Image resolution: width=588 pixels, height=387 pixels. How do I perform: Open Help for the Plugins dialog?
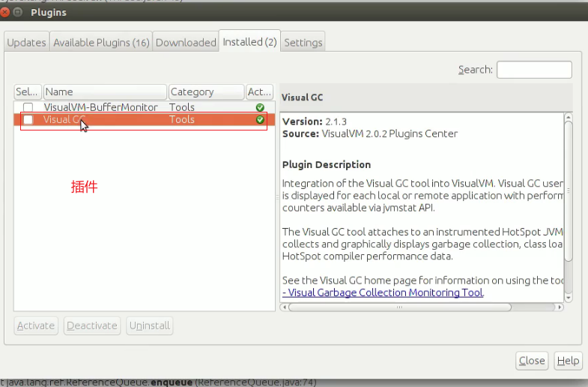point(568,361)
